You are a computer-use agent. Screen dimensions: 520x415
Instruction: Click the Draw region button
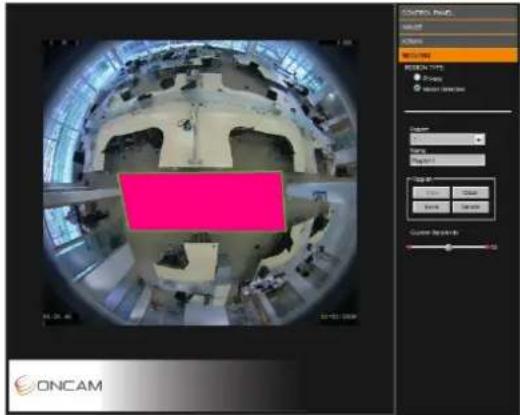pyautogui.click(x=431, y=193)
